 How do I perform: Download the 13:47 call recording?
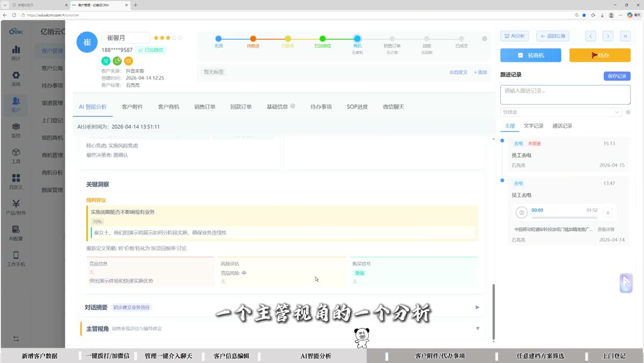(x=608, y=213)
